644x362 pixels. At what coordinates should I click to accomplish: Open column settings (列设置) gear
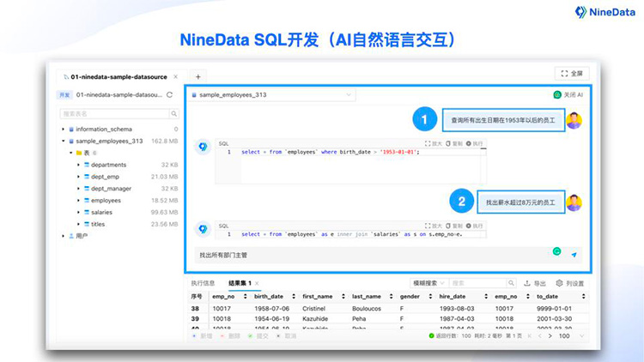click(569, 283)
